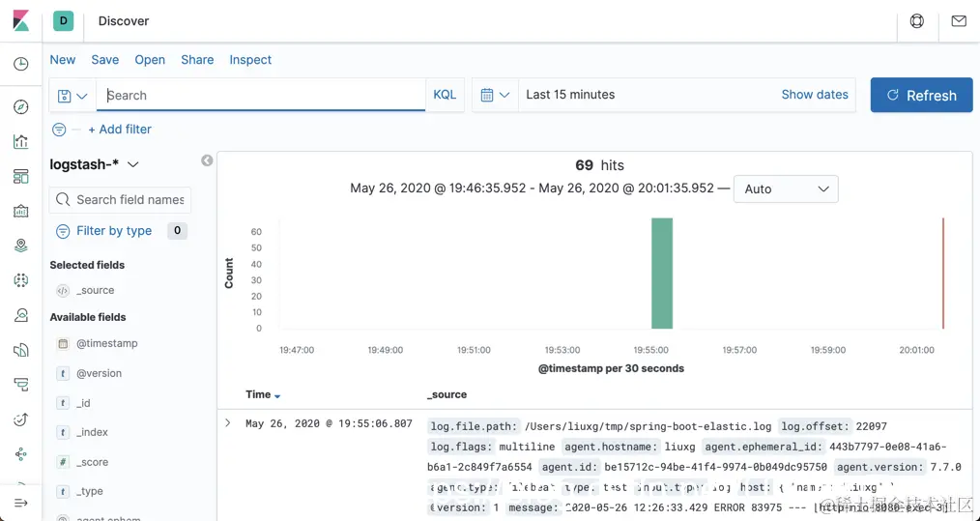The width and height of the screenshot is (980, 521).
Task: Click the green histogram bar at 19:55
Action: pos(662,274)
